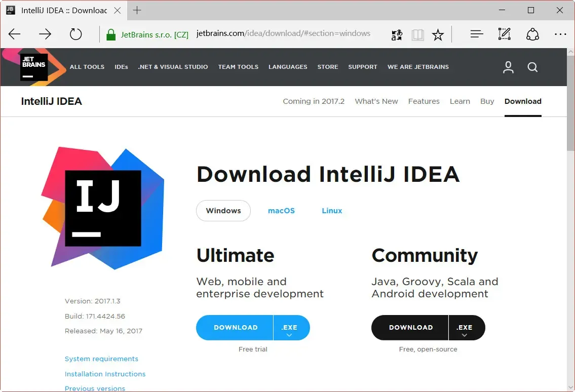575x392 pixels.
Task: Select the Download tab
Action: 523,101
